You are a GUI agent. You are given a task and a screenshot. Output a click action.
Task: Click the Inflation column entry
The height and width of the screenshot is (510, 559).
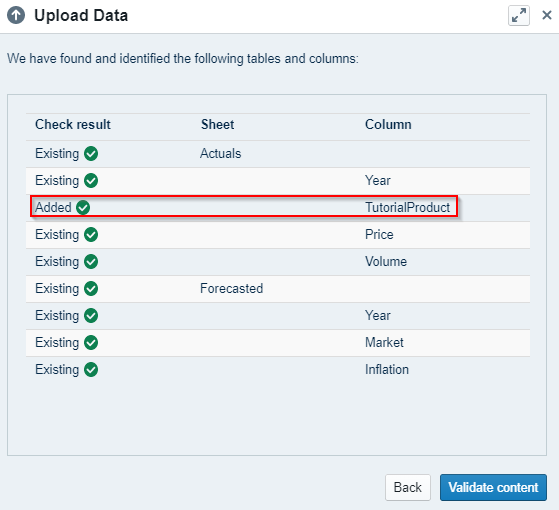(387, 370)
